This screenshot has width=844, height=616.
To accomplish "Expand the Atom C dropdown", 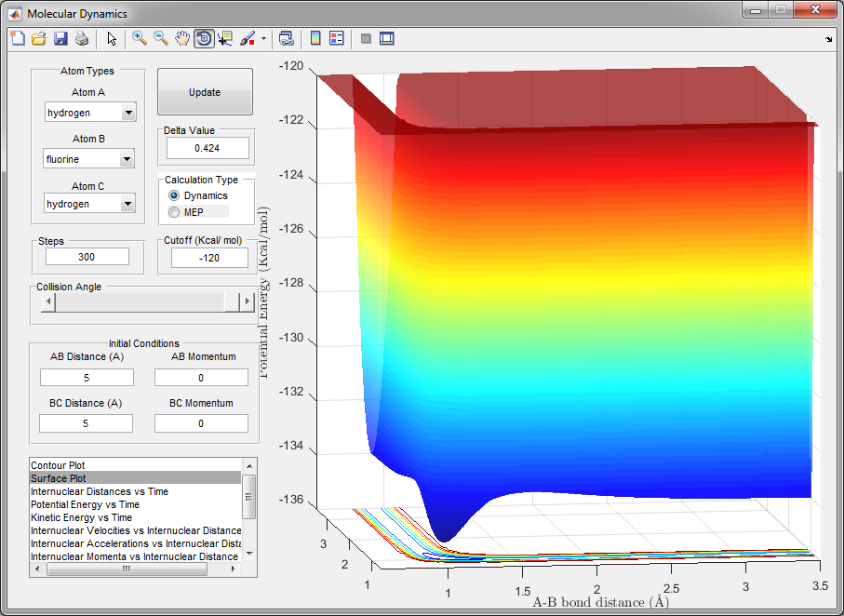I will point(127,204).
